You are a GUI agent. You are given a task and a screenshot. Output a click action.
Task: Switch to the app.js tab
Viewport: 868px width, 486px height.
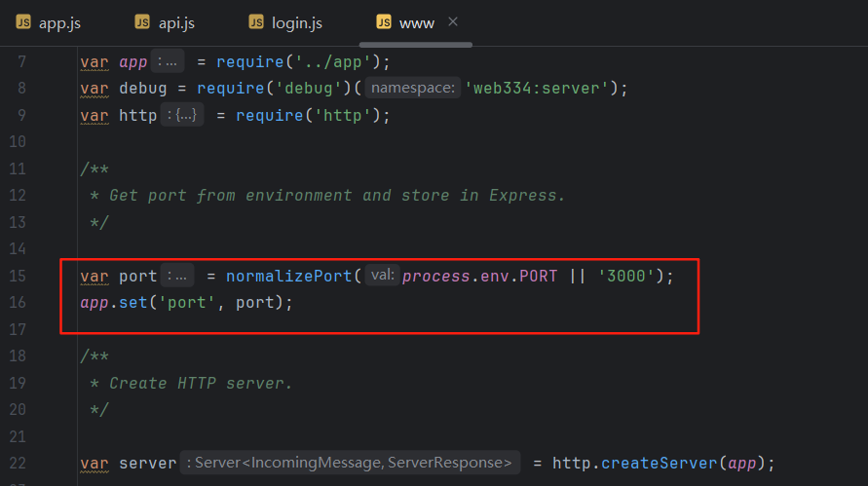click(x=49, y=23)
